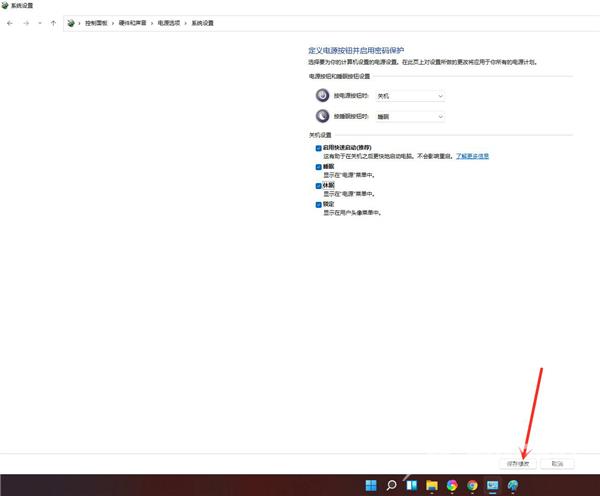Expand chevron before 控制面板 breadcrumb
Viewport: 600px width, 496px height.
(79, 23)
